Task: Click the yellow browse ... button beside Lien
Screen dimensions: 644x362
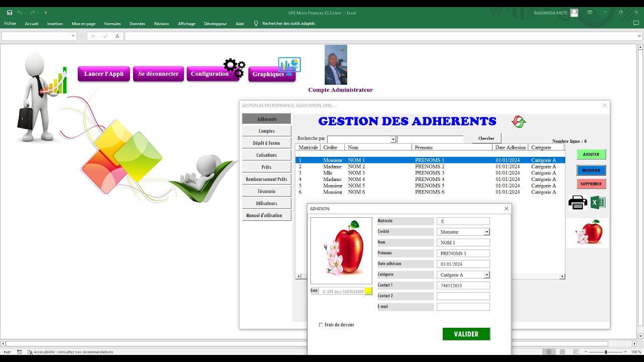Action: pos(368,291)
